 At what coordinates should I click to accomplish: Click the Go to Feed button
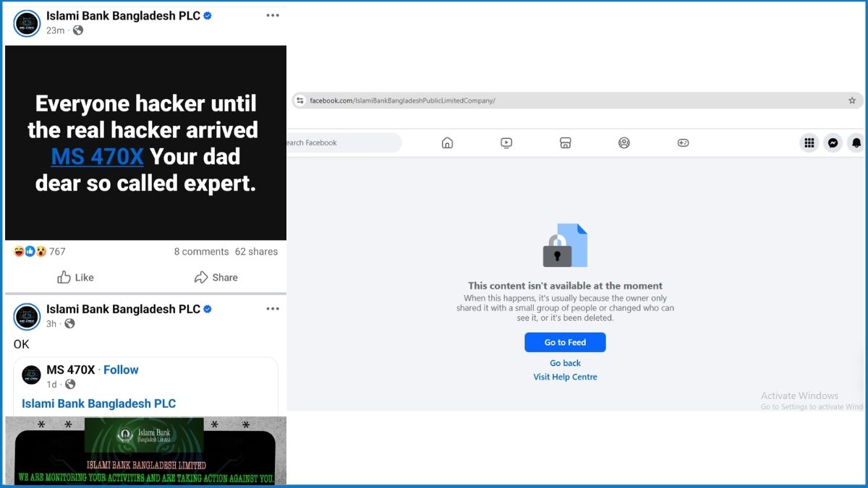pos(565,342)
